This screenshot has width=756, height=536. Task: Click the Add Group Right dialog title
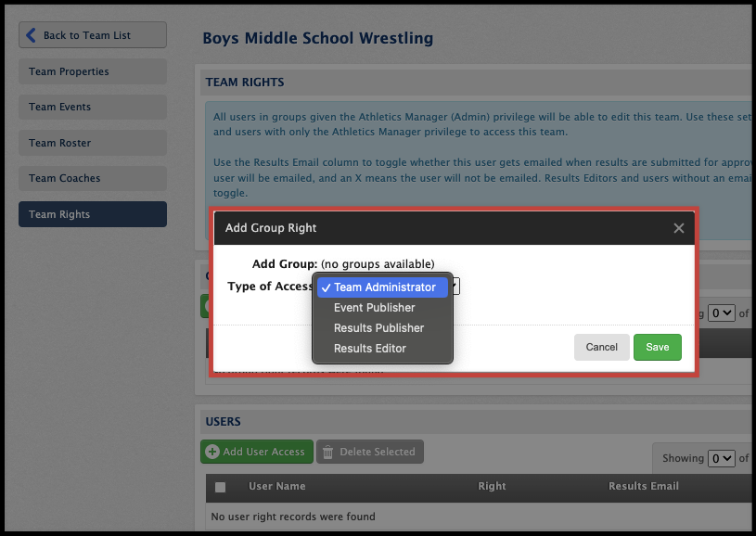click(271, 228)
